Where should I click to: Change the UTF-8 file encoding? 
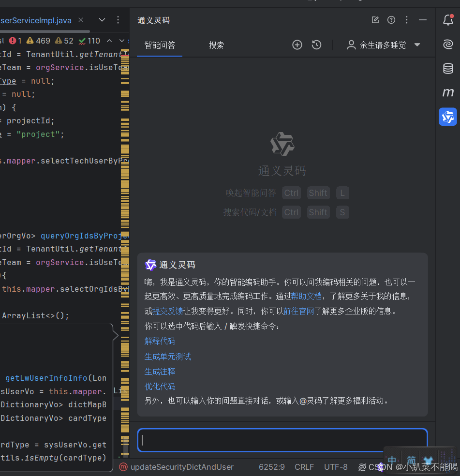(336, 467)
